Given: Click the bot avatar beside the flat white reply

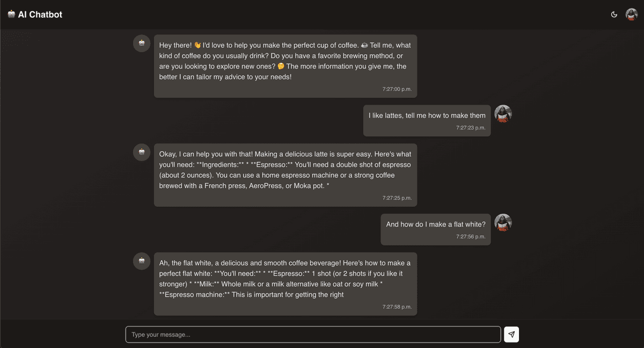Looking at the screenshot, I should coord(141,261).
